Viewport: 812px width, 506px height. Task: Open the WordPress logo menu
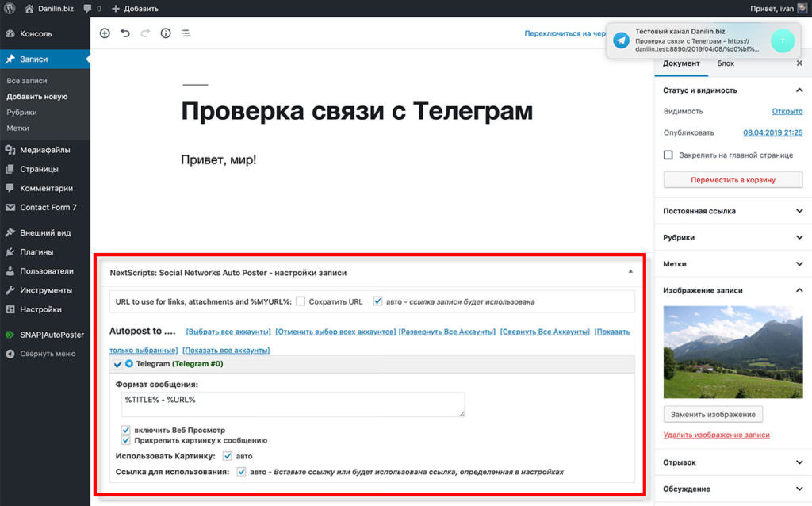pos(10,8)
